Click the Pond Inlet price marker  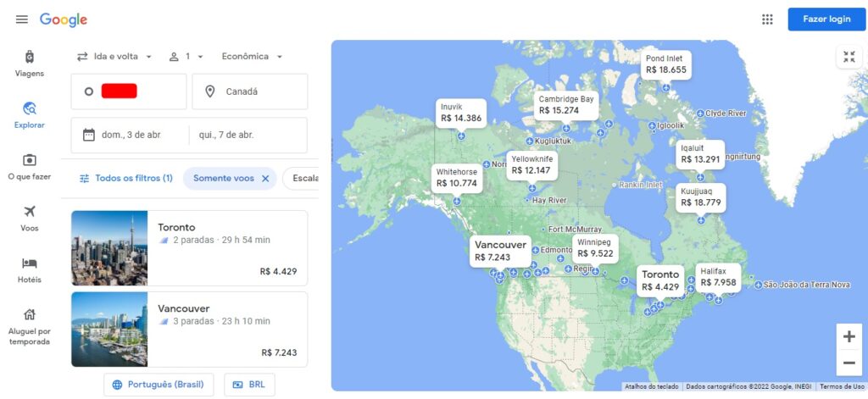tap(666, 64)
